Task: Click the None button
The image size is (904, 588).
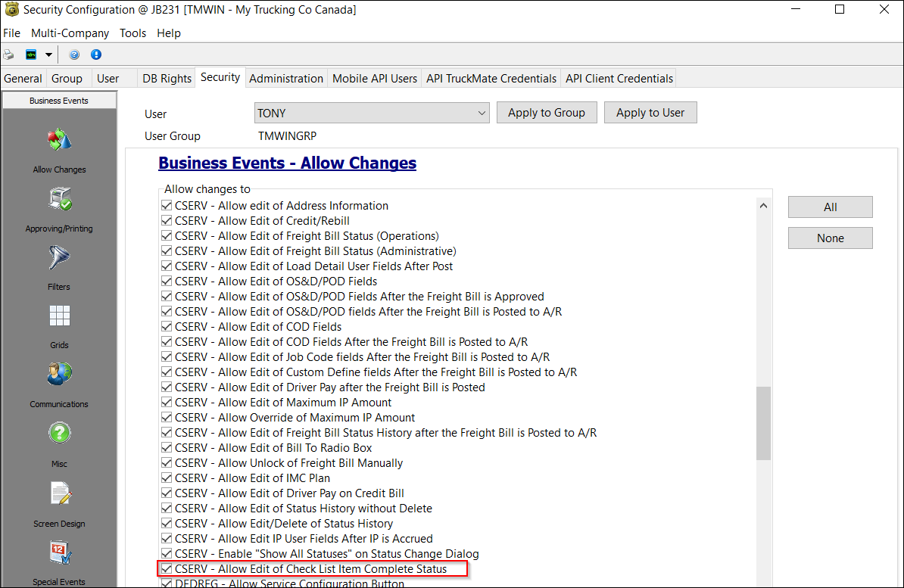Action: coord(831,238)
